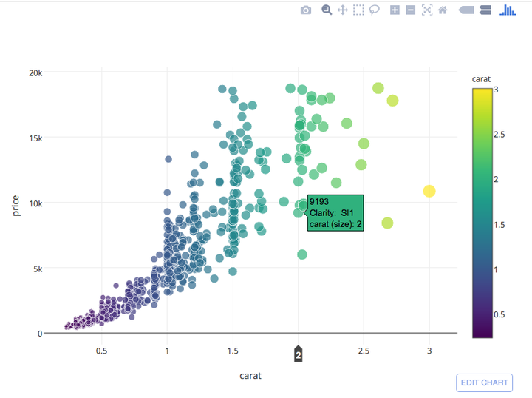This screenshot has height=398, width=532.
Task: Click the Autoscale icon
Action: (x=427, y=10)
